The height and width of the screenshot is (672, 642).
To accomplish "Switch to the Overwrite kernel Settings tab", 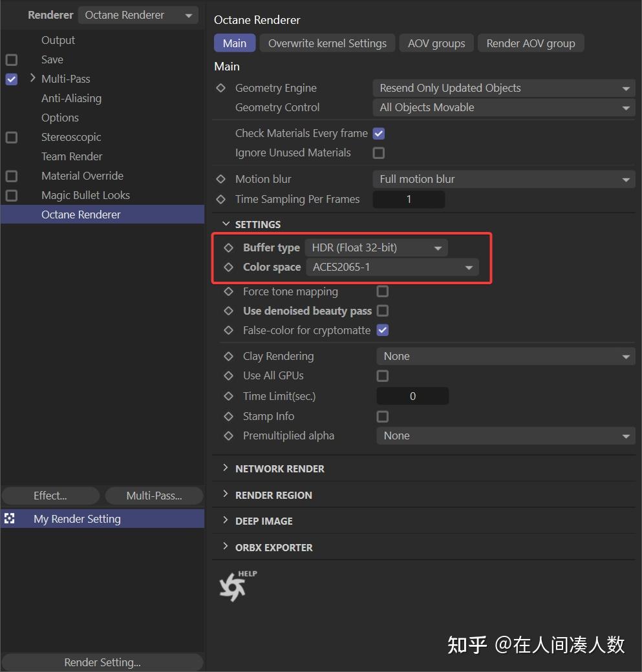I will (x=327, y=43).
